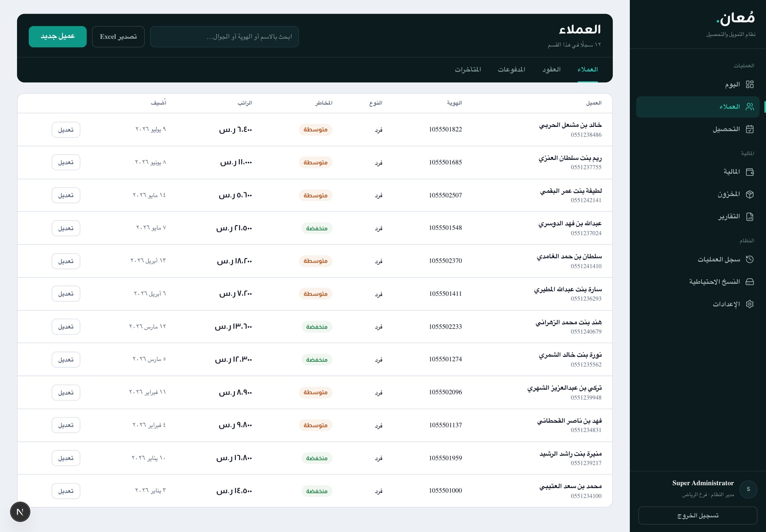This screenshot has height=532, width=766.
Task: Click منخفضة risk badge for عبدالله بن فهد الدوسري
Action: 317,228
